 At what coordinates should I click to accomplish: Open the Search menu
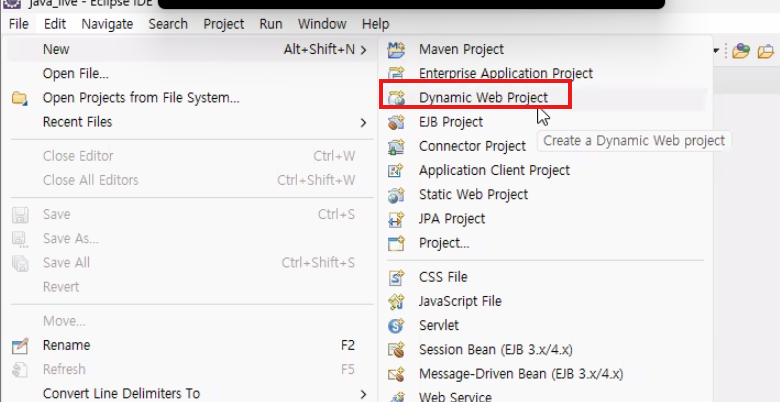[x=168, y=24]
